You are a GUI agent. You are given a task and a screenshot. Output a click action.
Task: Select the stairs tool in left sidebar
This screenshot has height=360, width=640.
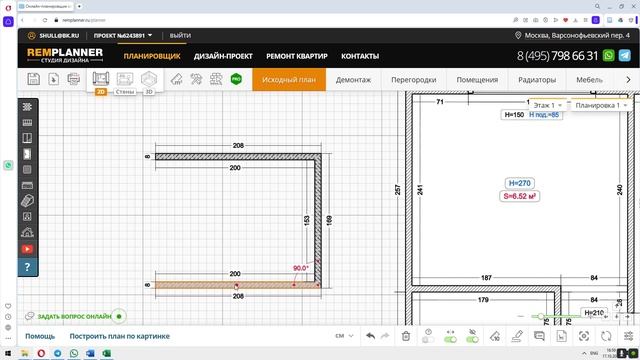click(x=27, y=201)
